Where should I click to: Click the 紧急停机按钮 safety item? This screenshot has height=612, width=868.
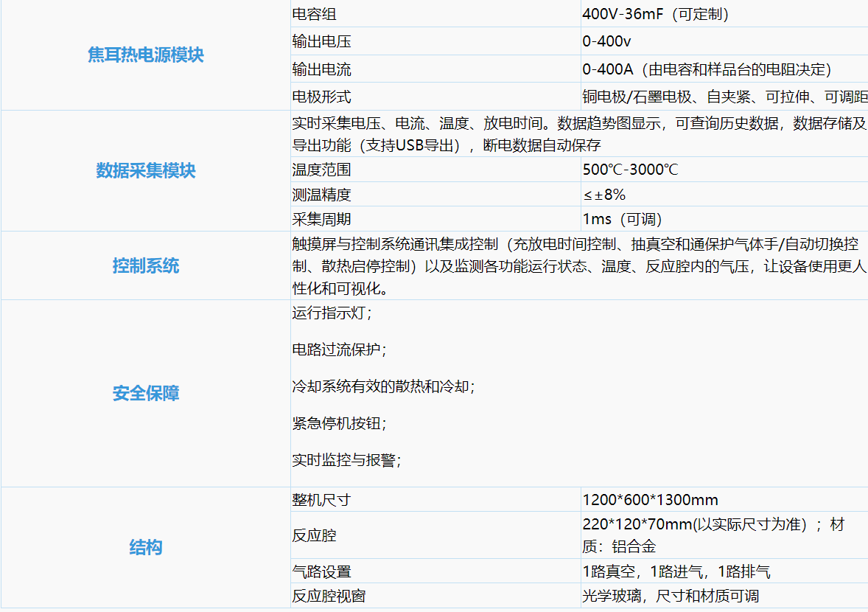(339, 424)
